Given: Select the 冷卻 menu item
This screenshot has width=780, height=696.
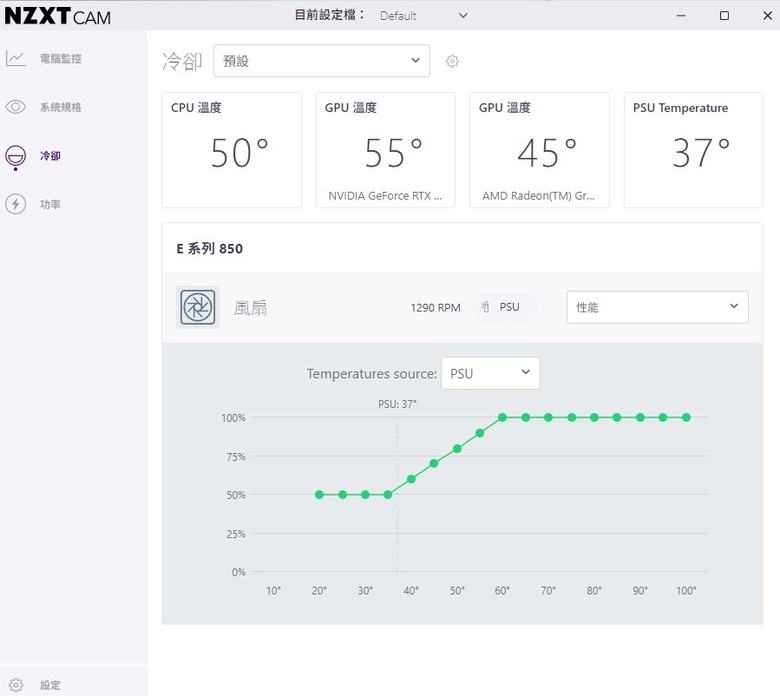Looking at the screenshot, I should point(50,156).
